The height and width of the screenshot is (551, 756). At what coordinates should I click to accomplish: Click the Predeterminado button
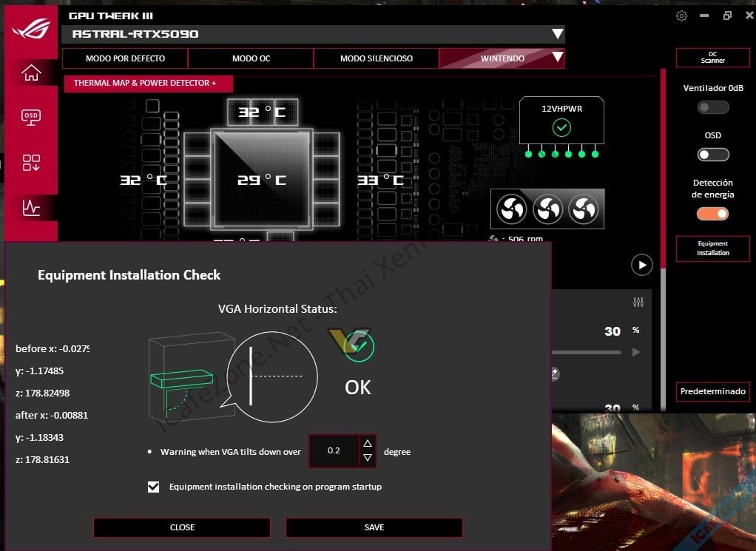pyautogui.click(x=712, y=392)
